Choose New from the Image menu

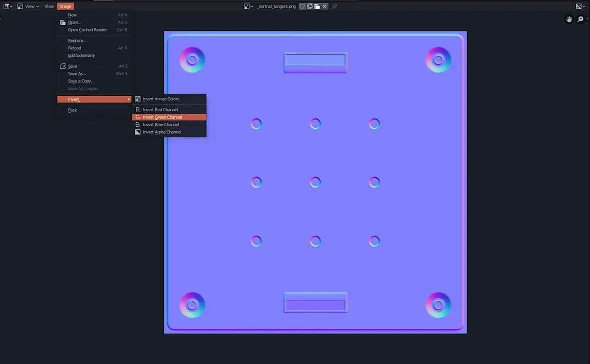point(94,15)
